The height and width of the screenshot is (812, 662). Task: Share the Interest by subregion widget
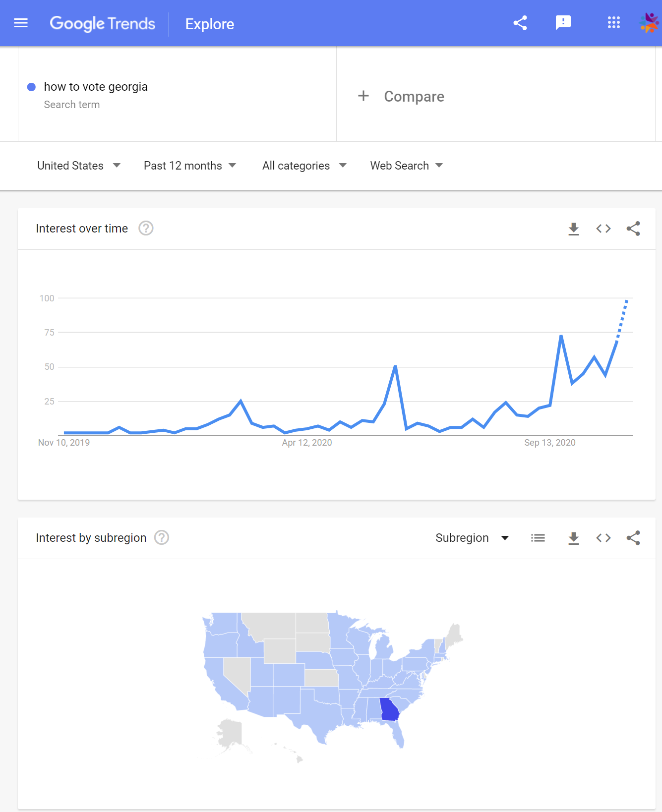tap(633, 538)
